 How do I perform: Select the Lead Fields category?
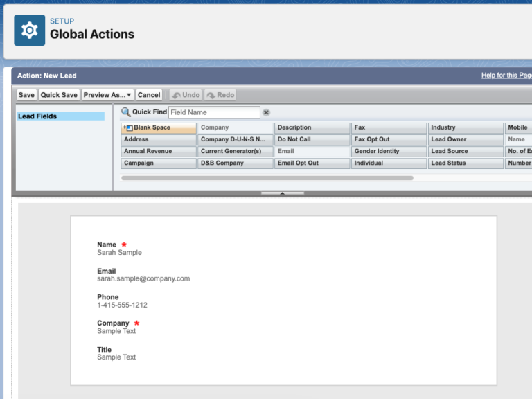(61, 116)
